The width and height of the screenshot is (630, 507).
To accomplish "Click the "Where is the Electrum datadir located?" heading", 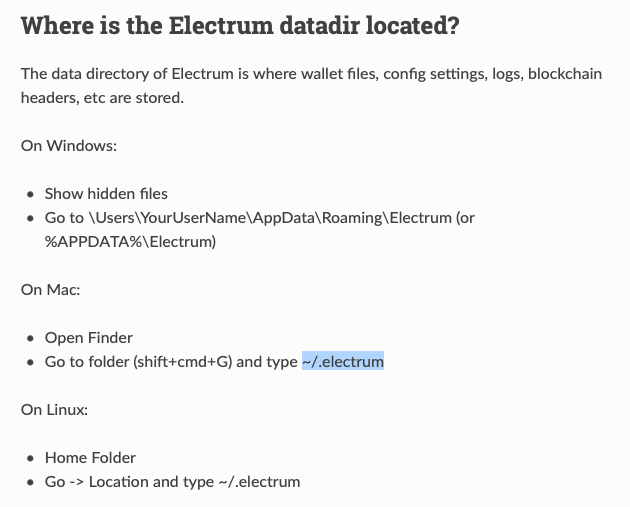I will [240, 25].
